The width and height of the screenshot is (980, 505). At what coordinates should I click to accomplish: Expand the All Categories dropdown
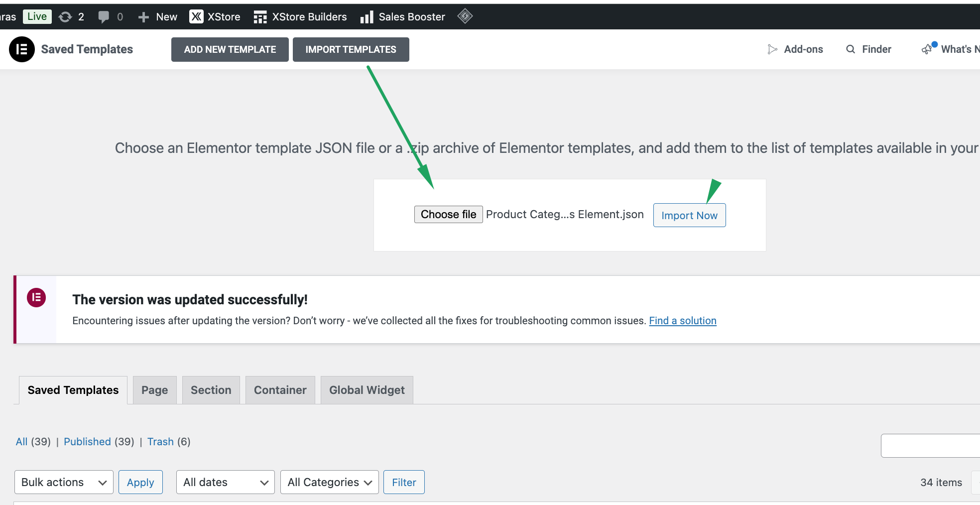330,482
